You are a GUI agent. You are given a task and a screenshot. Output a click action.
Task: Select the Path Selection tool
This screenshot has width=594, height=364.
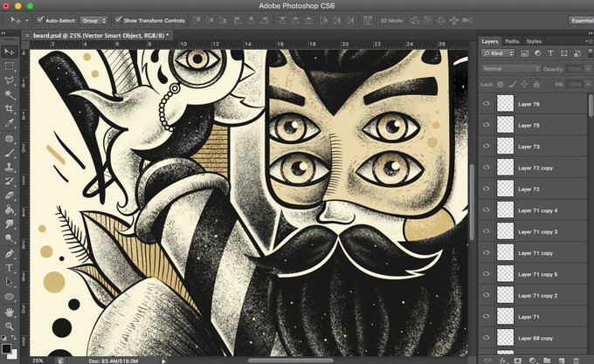click(9, 282)
